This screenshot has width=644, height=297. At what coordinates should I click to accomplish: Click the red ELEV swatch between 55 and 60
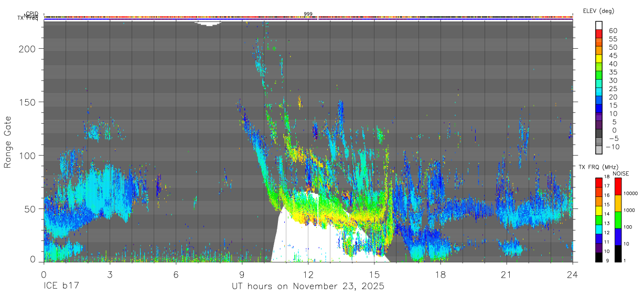[x=599, y=34]
